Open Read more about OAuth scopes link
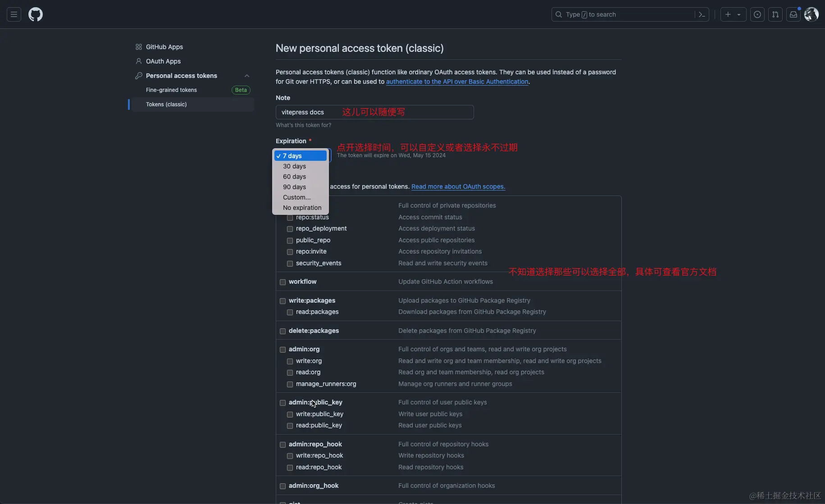The height and width of the screenshot is (504, 825). [x=458, y=186]
